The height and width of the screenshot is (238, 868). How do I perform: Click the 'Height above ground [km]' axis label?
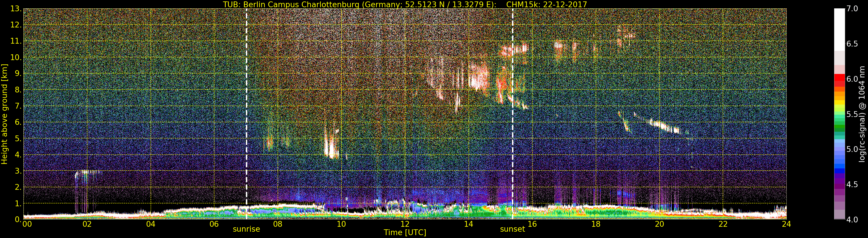(4, 114)
